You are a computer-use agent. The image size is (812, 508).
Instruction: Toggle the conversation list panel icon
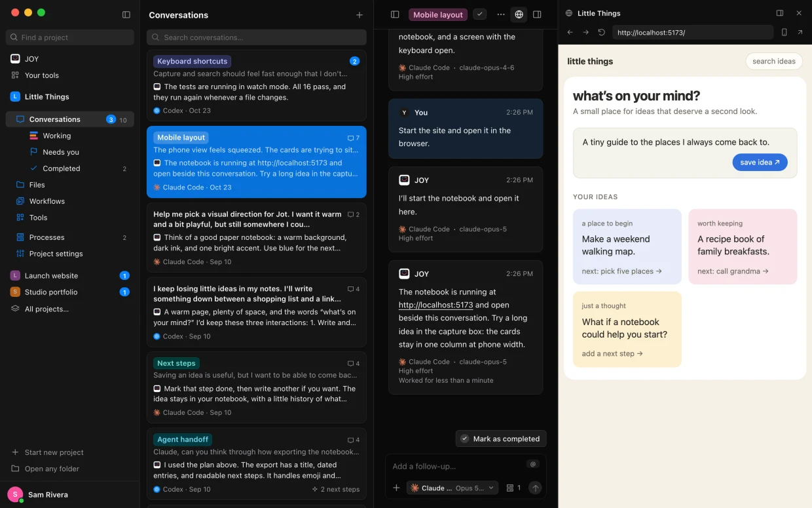click(395, 14)
